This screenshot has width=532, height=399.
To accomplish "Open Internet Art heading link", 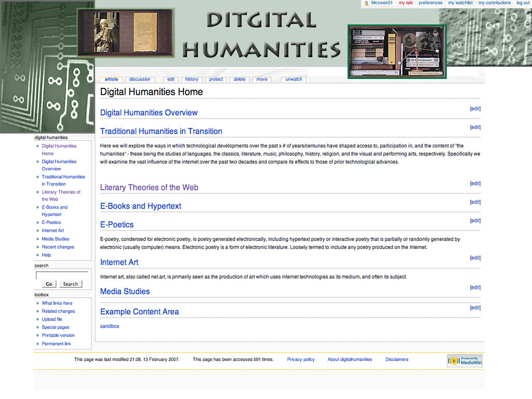I will coord(119,262).
